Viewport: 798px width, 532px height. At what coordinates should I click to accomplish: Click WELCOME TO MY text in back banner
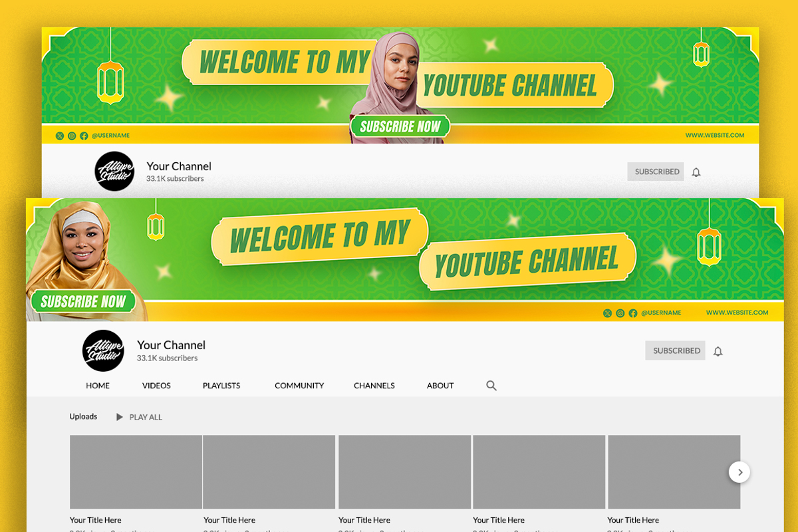pyautogui.click(x=284, y=62)
